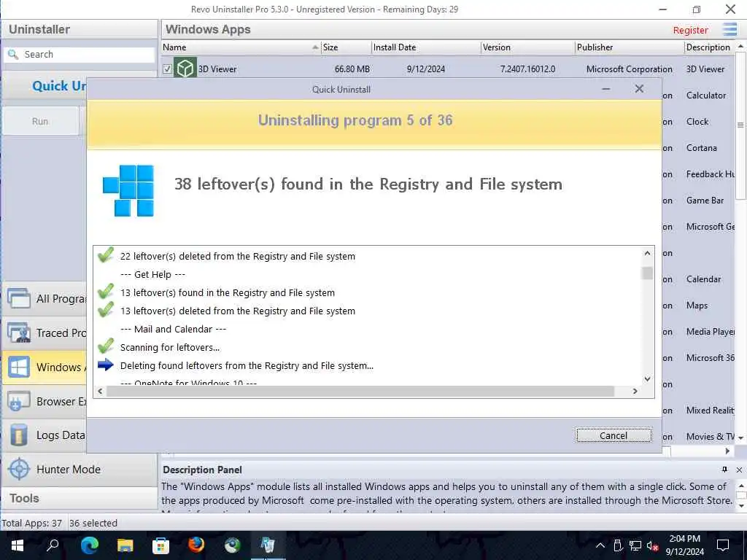Click the Cortana description cell
Viewport: 747px width, 560px height.
701,147
